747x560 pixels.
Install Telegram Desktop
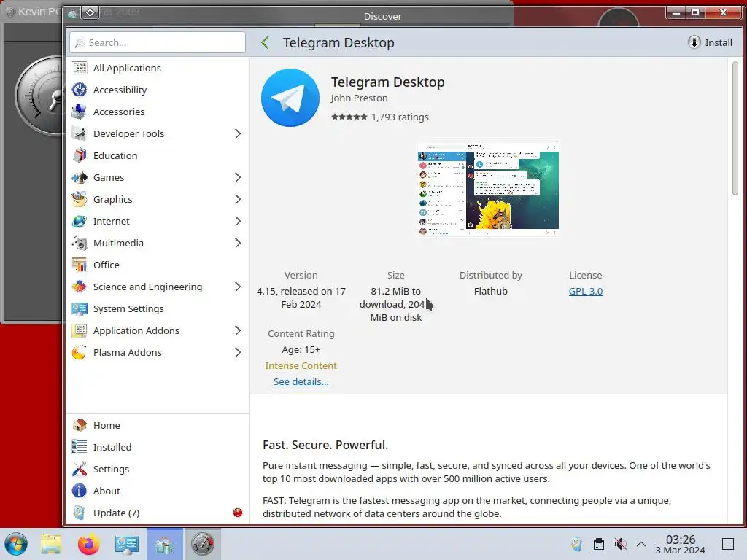[x=710, y=42]
